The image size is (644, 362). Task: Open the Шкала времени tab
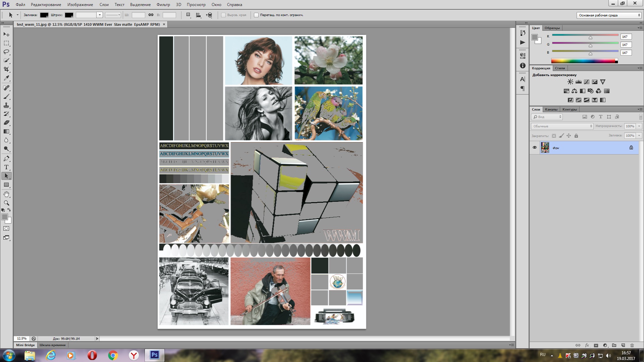(x=53, y=345)
